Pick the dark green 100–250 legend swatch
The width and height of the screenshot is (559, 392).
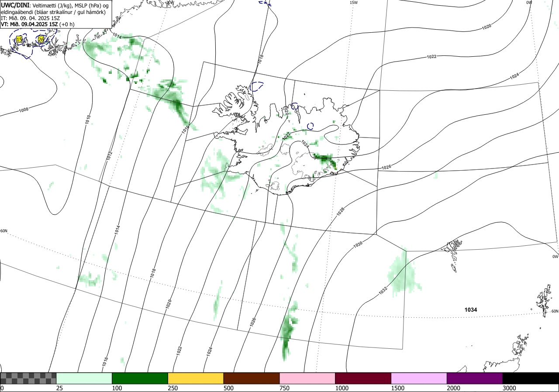tap(140, 378)
